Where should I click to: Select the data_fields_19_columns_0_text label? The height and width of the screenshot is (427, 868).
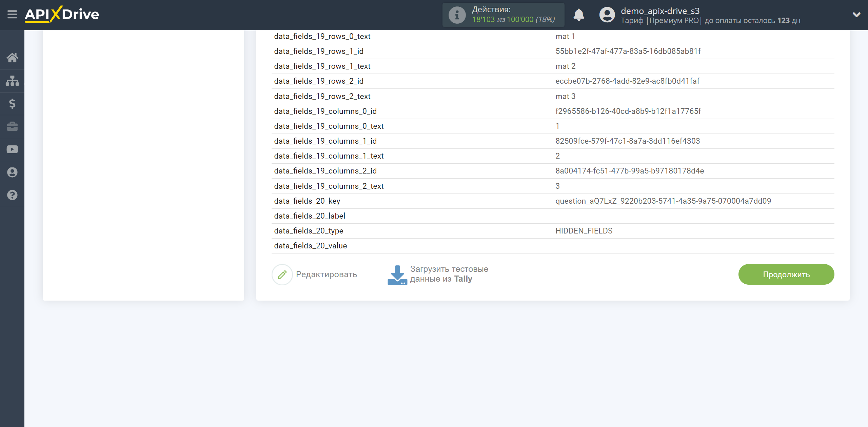tap(329, 126)
